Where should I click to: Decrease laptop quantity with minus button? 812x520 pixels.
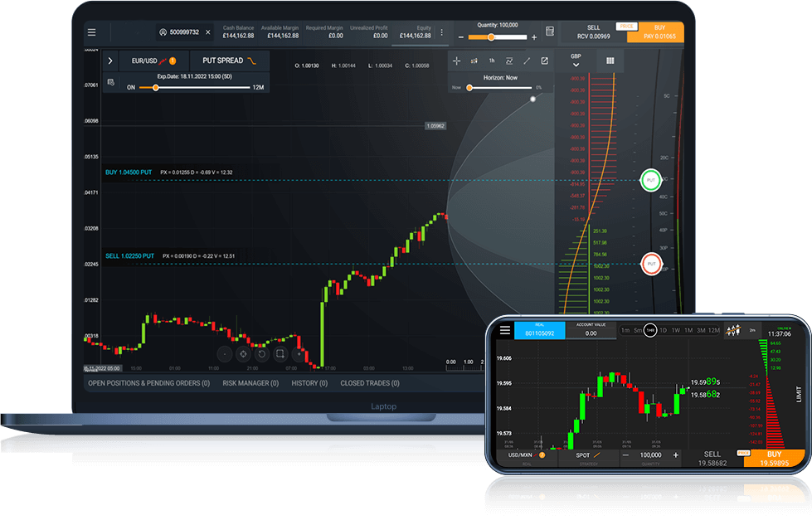(x=461, y=37)
